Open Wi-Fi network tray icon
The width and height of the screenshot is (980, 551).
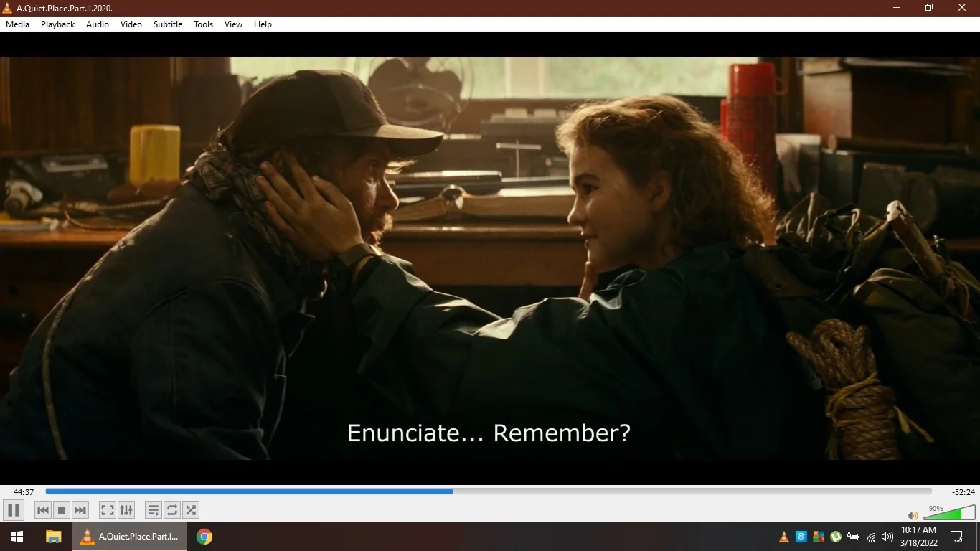pyautogui.click(x=871, y=537)
